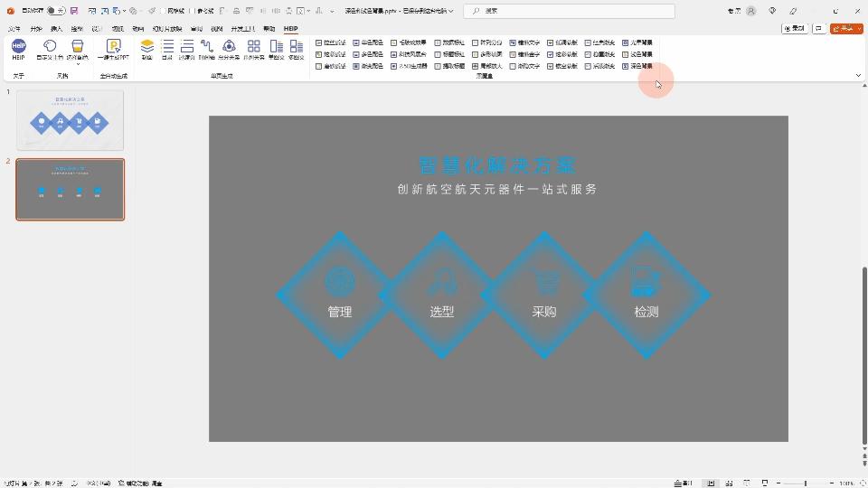Click the Normal view icon in status bar
Viewport: 868px width, 488px height.
point(711,483)
